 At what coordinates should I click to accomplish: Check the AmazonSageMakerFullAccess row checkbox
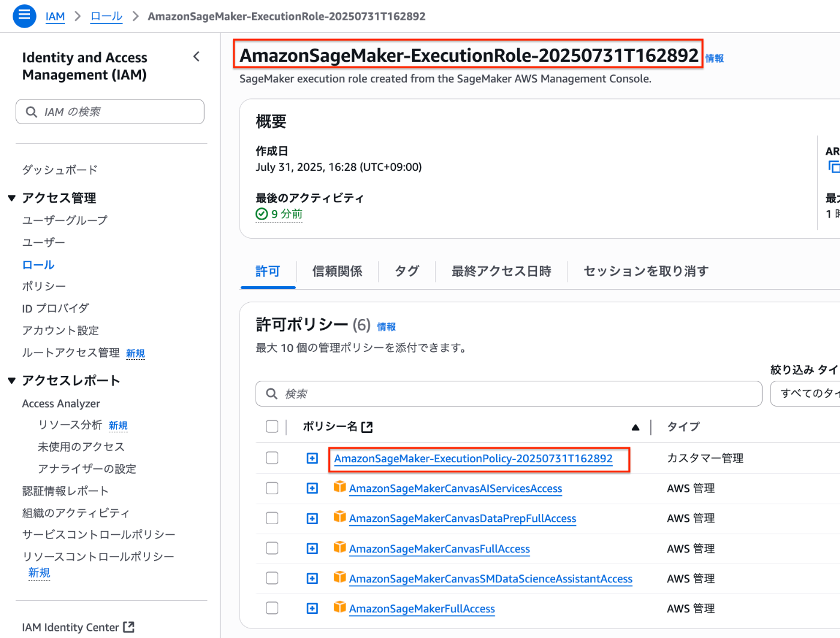coord(272,608)
